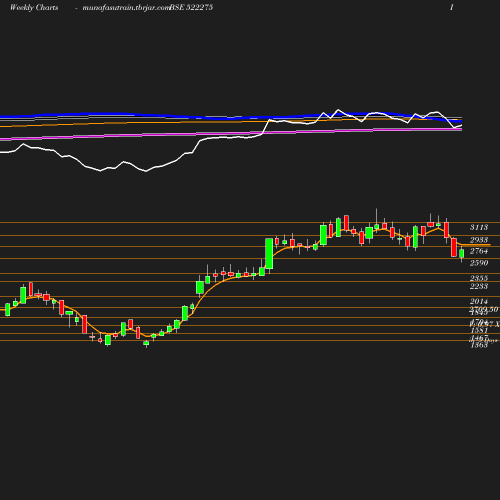The height and width of the screenshot is (500, 500).
Task: Click the 3113 price level label
Action: (479, 227)
